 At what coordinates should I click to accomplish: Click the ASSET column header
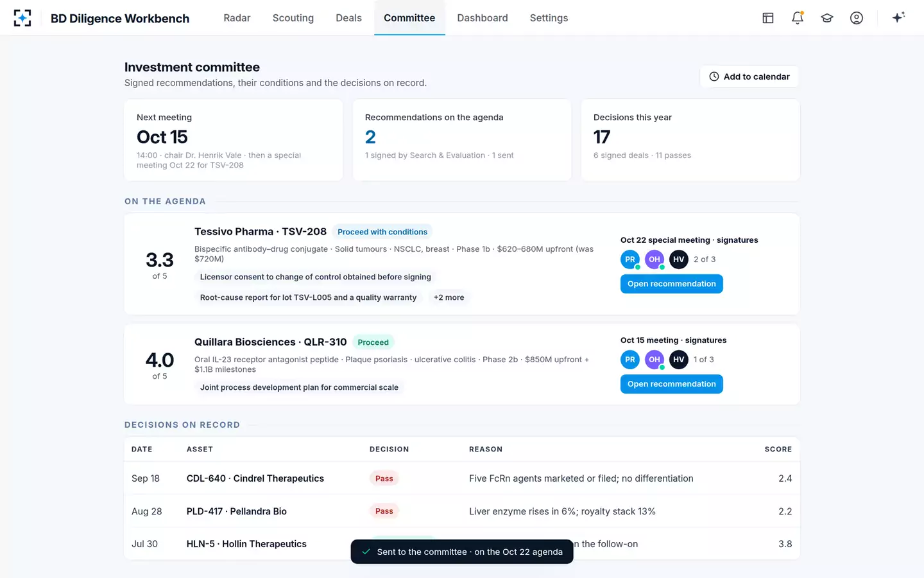coord(200,450)
